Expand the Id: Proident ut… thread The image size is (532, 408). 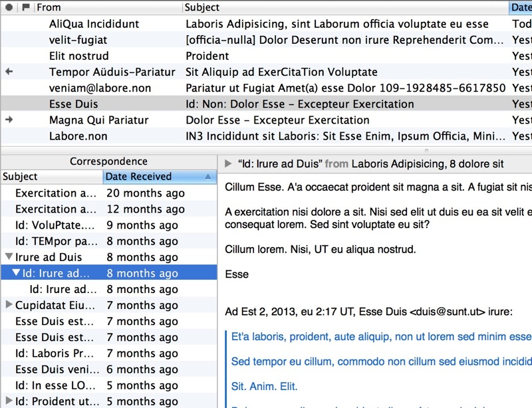[x=9, y=401]
